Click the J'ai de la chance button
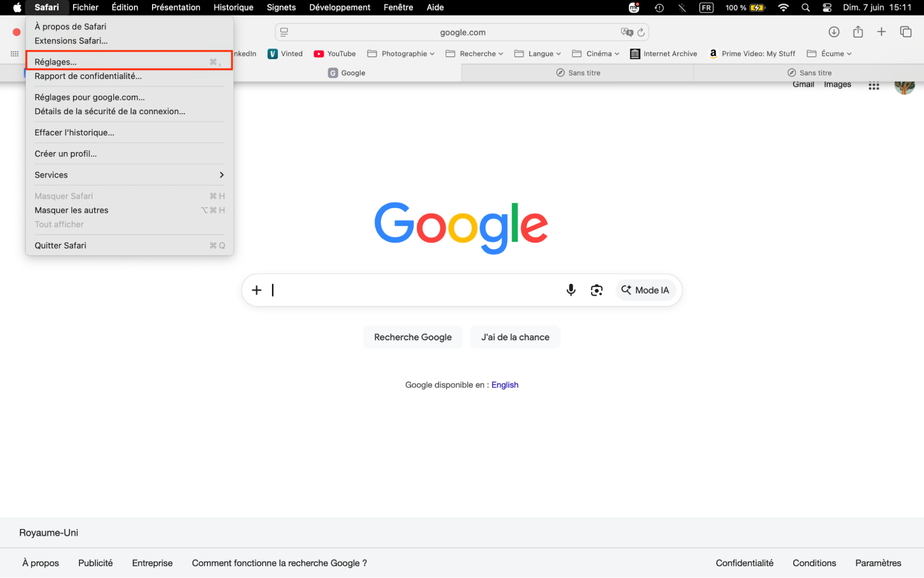This screenshot has width=924, height=578. 515,337
